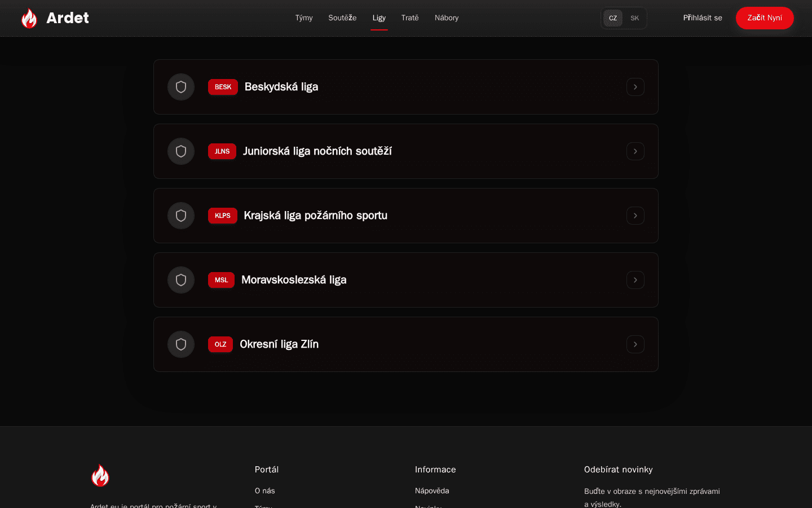Open Krajská liga požárního sportu chevron arrow
812x508 pixels.
tap(636, 216)
